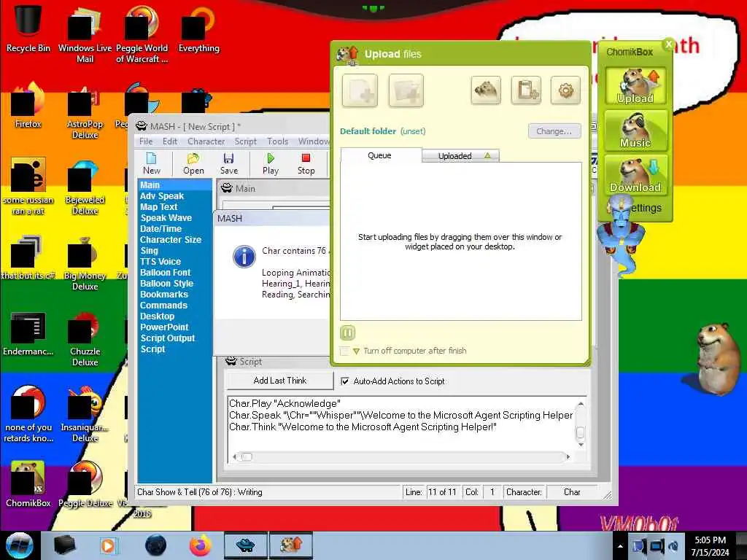The width and height of the screenshot is (747, 560).
Task: Click the Windows Start orb
Action: [20, 545]
